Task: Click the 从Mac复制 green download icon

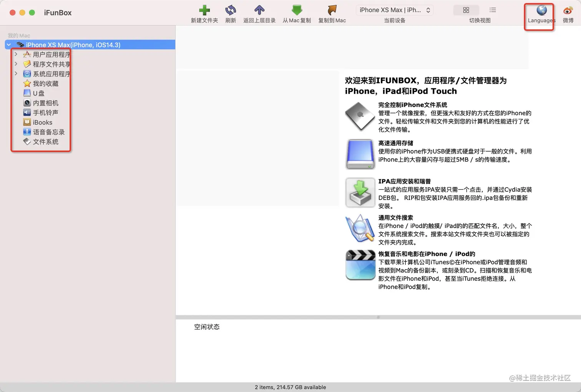Action: (x=297, y=10)
